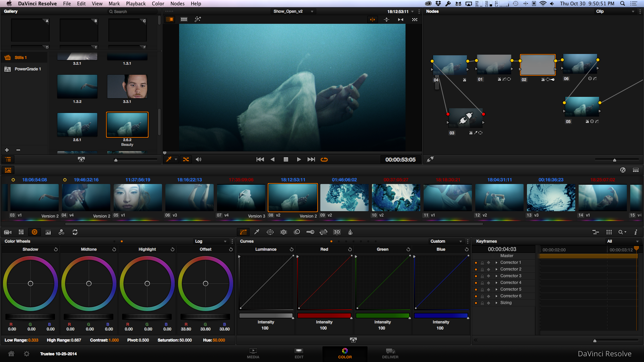Toggle the lock for Corrector 5
The width and height of the screenshot is (644, 362).
coord(482,290)
